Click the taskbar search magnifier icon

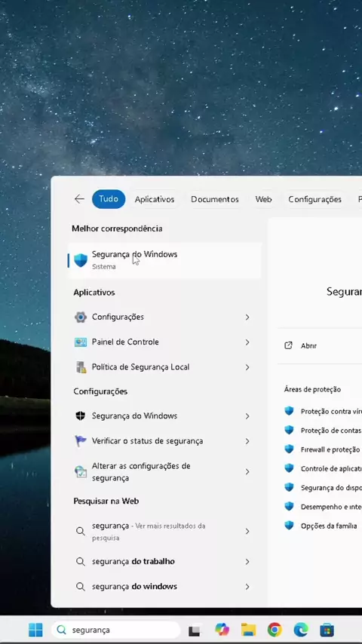[x=62, y=630]
